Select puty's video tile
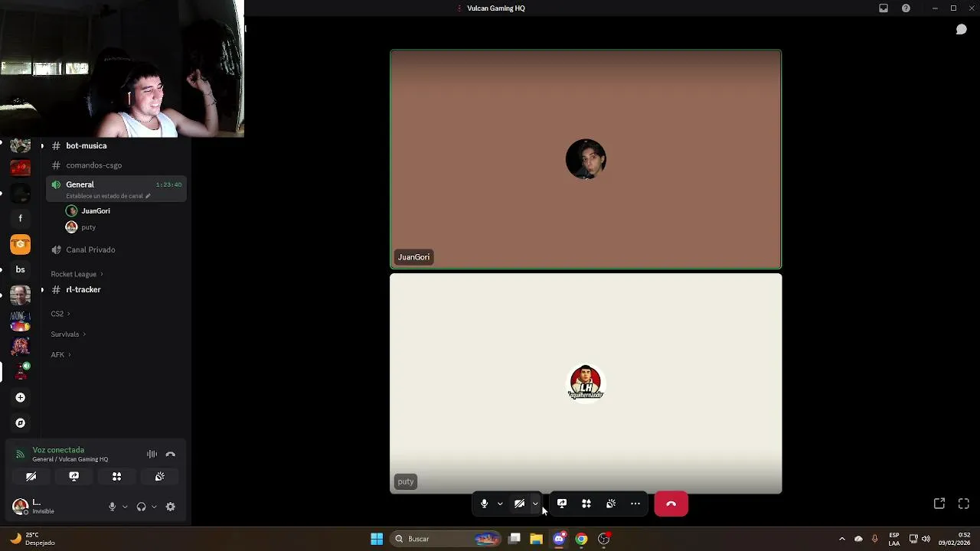980x551 pixels. [x=586, y=383]
